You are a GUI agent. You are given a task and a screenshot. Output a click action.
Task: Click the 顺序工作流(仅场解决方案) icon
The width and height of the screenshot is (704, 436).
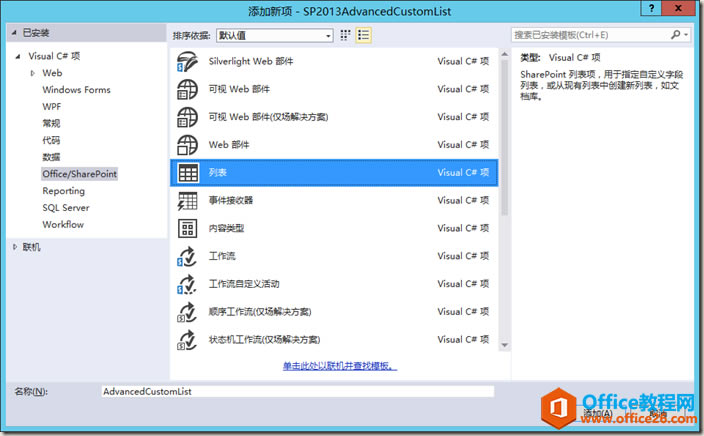(187, 312)
